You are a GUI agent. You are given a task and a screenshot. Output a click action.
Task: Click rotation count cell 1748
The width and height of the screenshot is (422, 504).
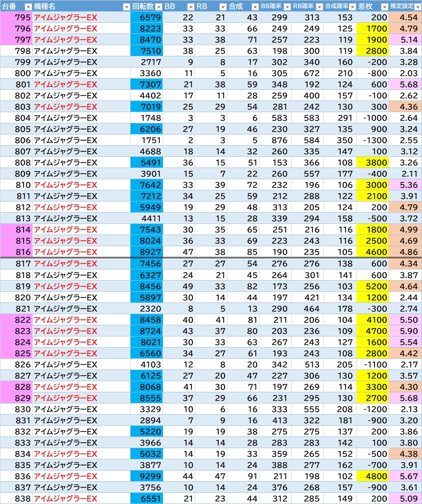pyautogui.click(x=146, y=118)
